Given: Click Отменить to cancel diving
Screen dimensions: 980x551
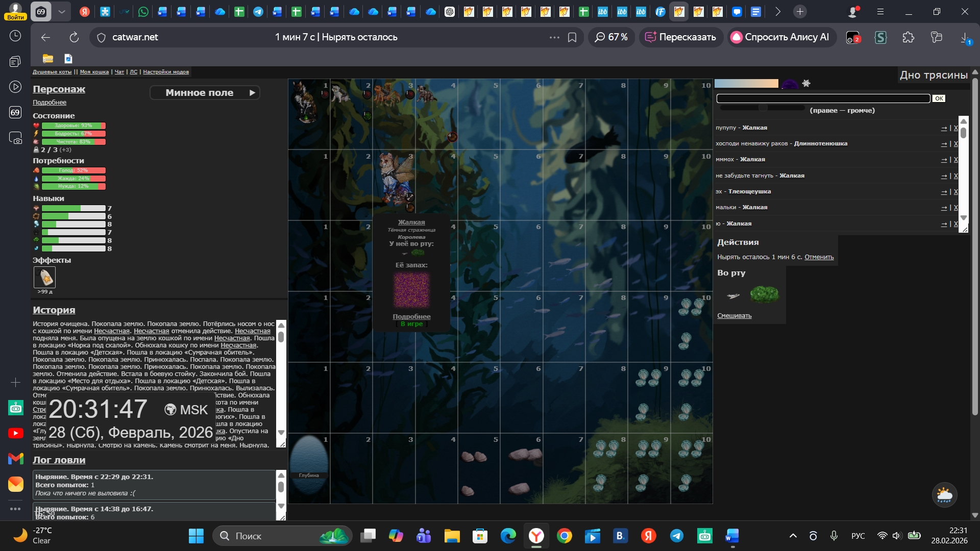Looking at the screenshot, I should (819, 257).
